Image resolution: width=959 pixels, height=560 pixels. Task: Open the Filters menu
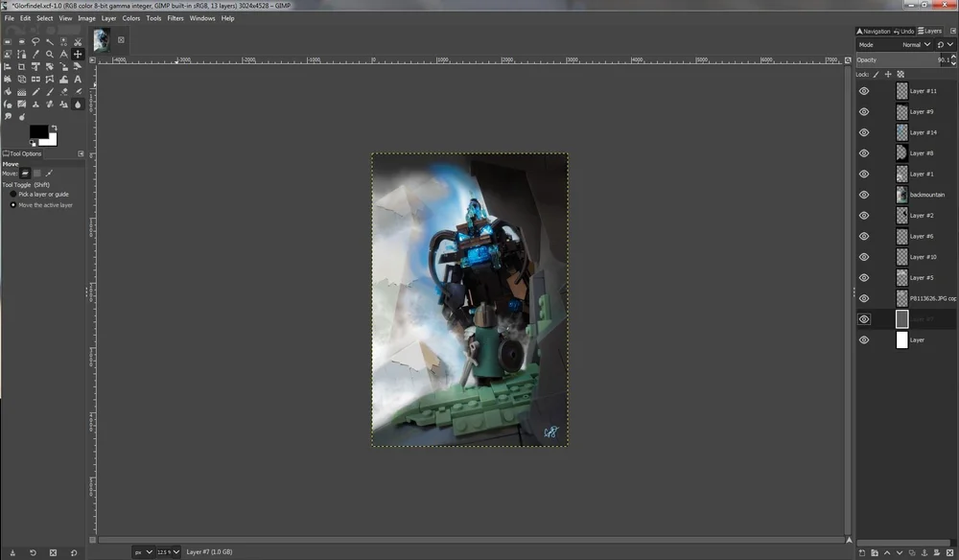coord(175,17)
